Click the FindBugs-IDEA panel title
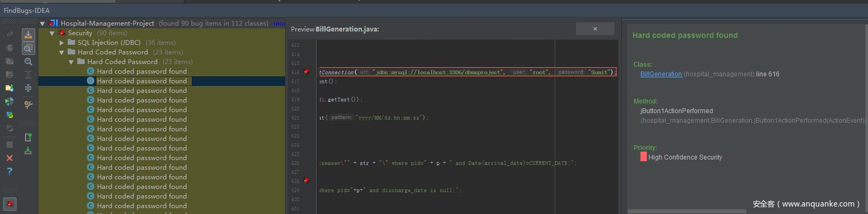Image resolution: width=868 pixels, height=214 pixels. (27, 10)
